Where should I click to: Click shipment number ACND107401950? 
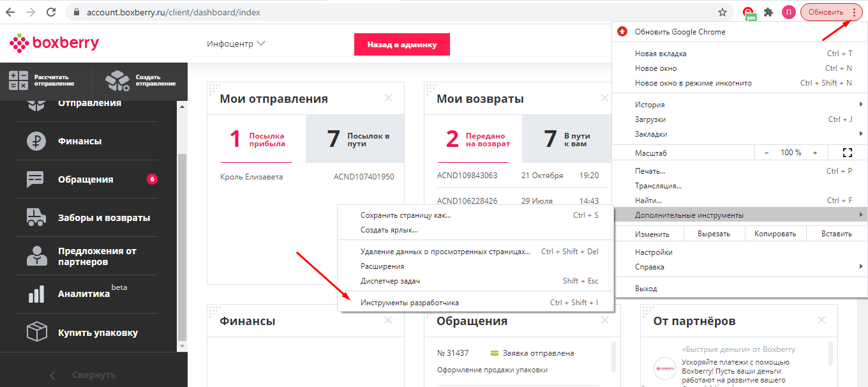(364, 177)
